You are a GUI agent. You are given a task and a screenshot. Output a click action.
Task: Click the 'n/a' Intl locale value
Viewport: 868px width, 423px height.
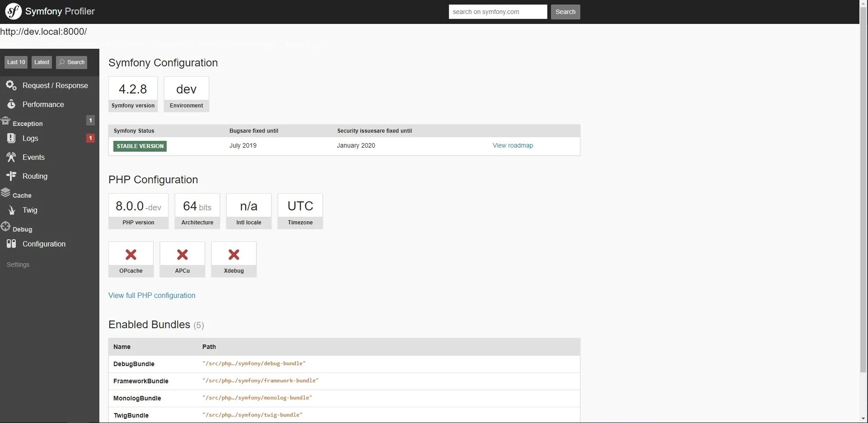point(249,206)
